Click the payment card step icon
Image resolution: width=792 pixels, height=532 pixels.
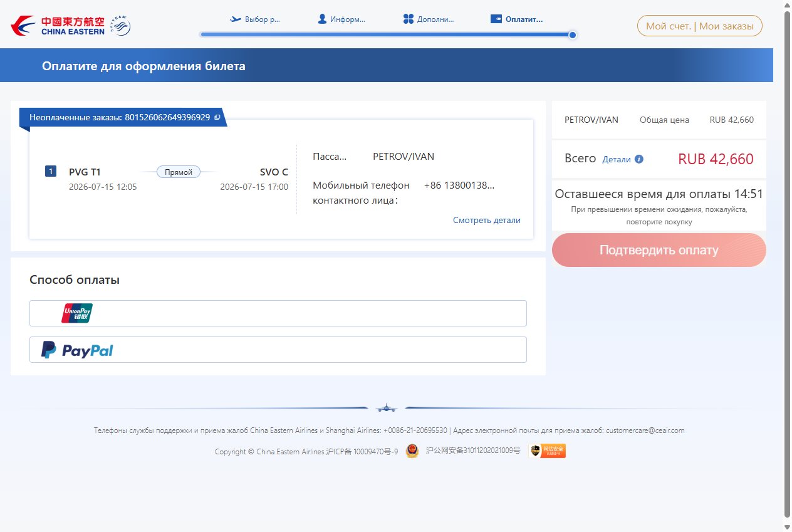[x=496, y=19]
